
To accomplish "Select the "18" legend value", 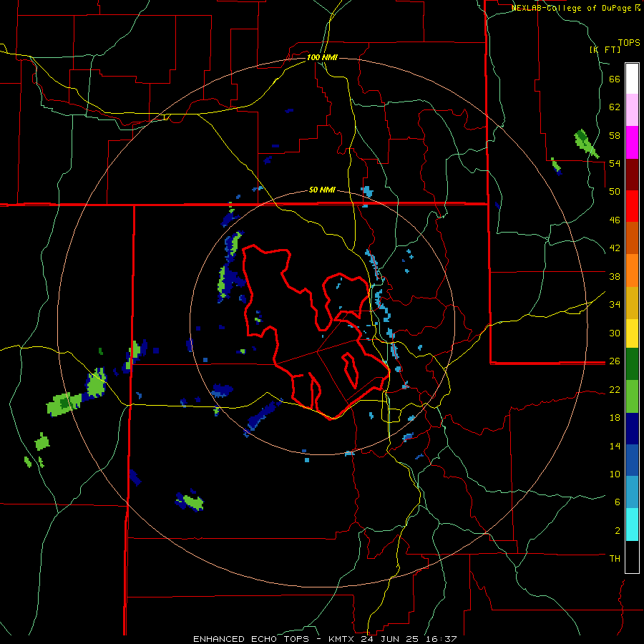I will (x=615, y=418).
